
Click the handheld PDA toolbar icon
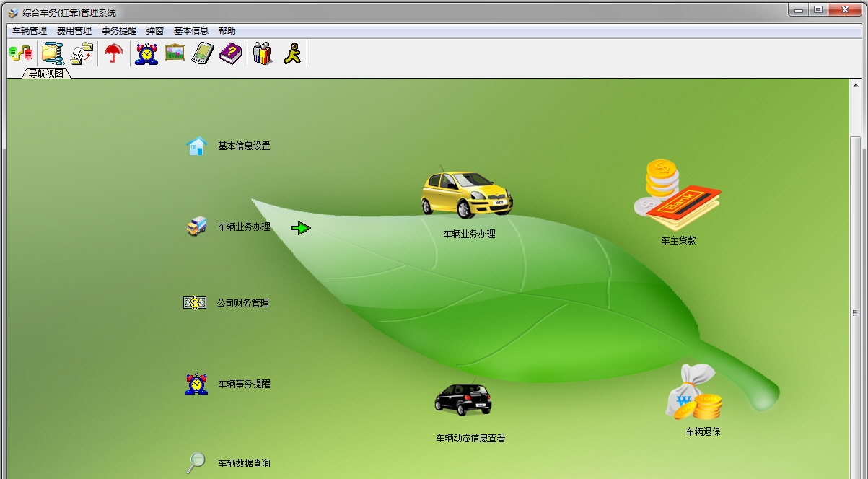(203, 53)
